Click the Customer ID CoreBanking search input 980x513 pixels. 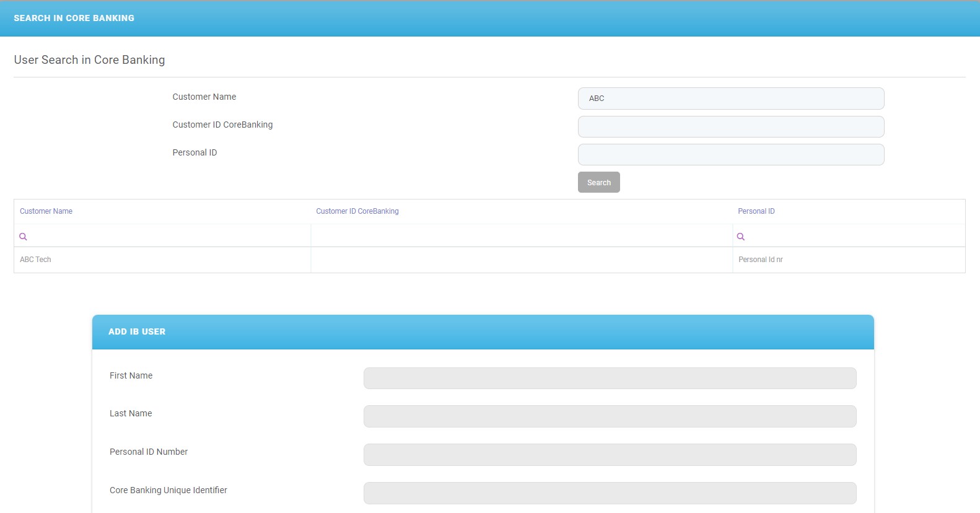tap(730, 126)
